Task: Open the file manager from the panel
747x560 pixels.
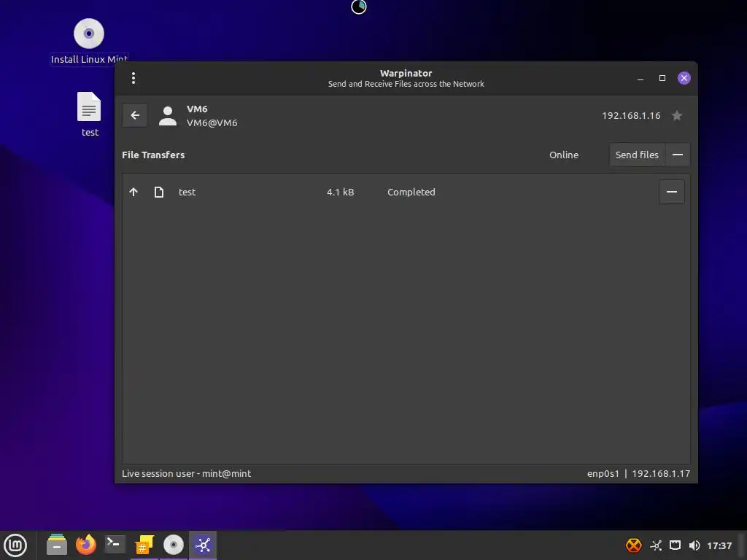Action: tap(57, 545)
